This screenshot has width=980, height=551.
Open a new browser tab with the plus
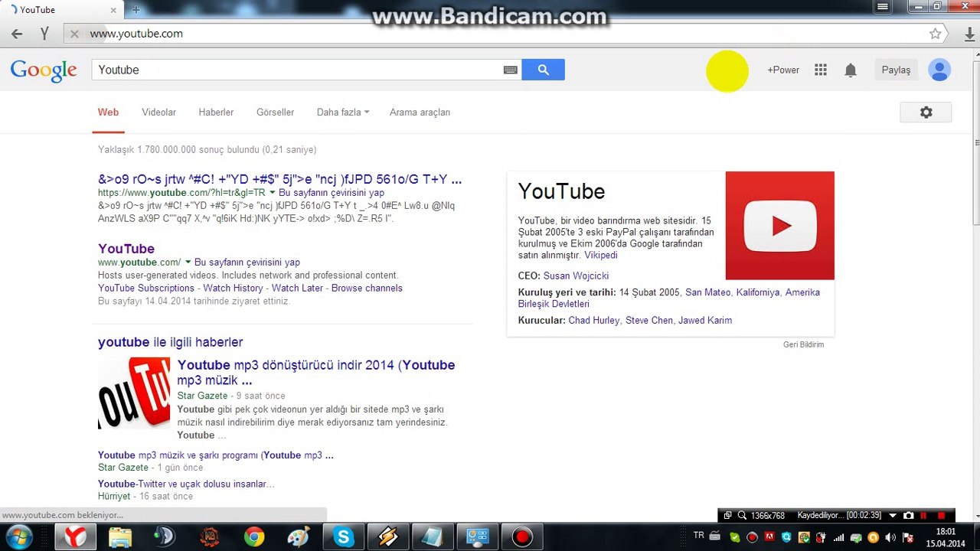tap(136, 10)
